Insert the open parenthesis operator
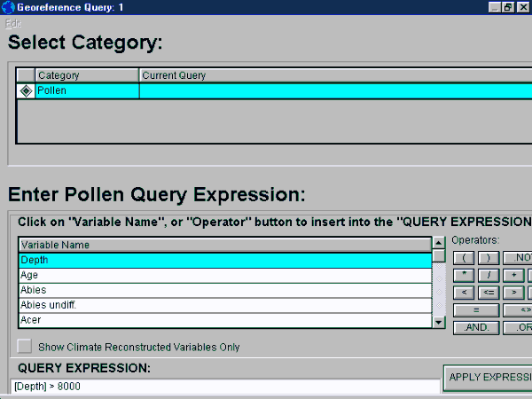This screenshot has height=399, width=532. point(465,257)
